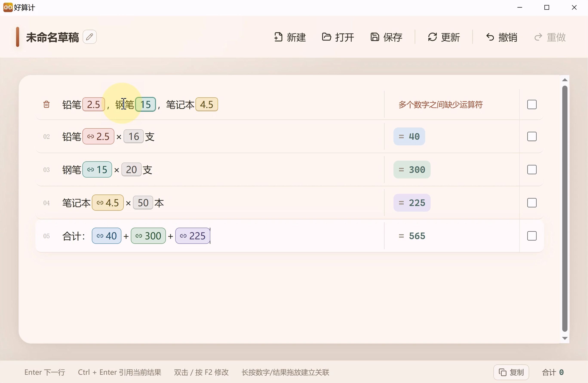Click the gray 16 quantity chip
This screenshot has width=588, height=383.
click(x=134, y=136)
